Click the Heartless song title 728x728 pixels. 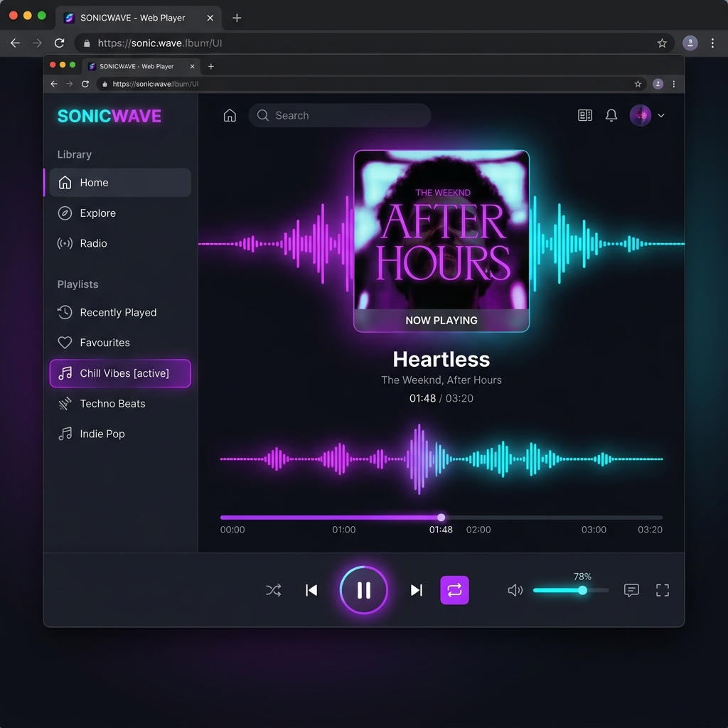click(x=441, y=359)
